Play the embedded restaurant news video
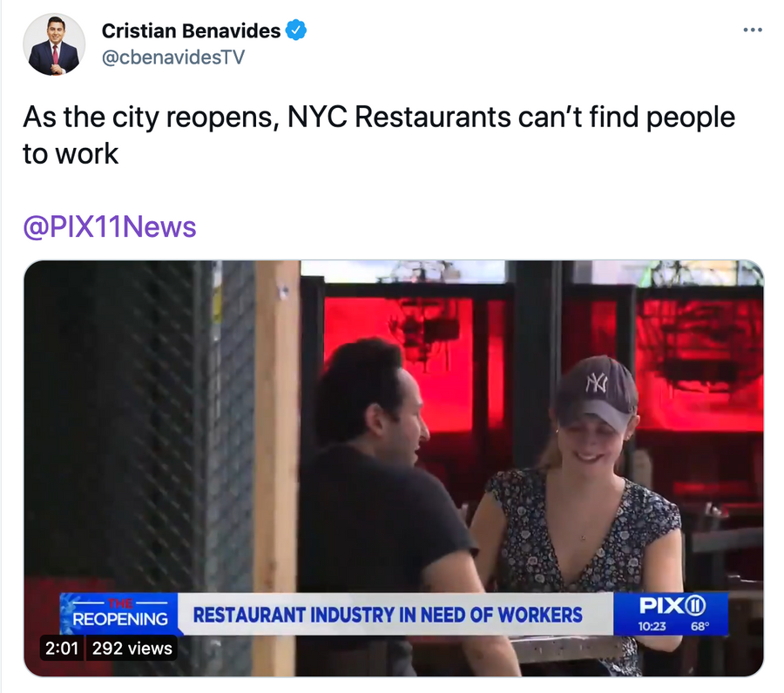Image resolution: width=784 pixels, height=693 pixels. click(394, 468)
